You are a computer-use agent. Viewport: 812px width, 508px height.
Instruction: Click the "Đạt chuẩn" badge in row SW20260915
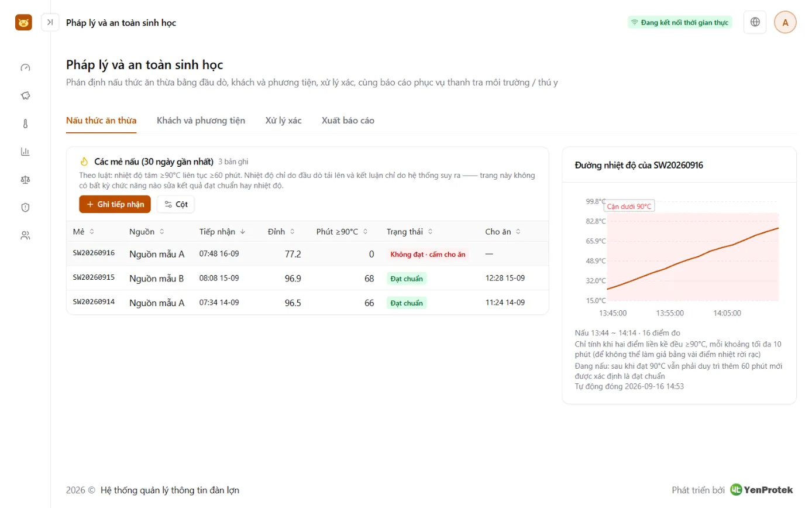(x=407, y=279)
